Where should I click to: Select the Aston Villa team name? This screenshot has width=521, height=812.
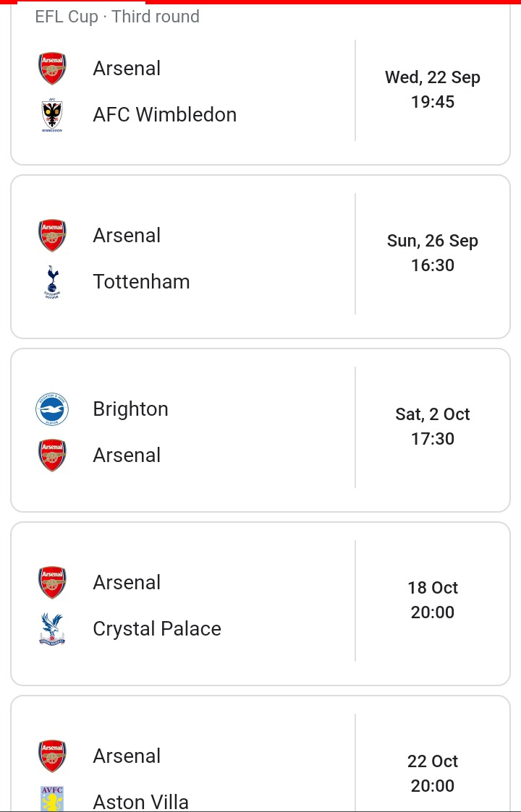(x=141, y=802)
